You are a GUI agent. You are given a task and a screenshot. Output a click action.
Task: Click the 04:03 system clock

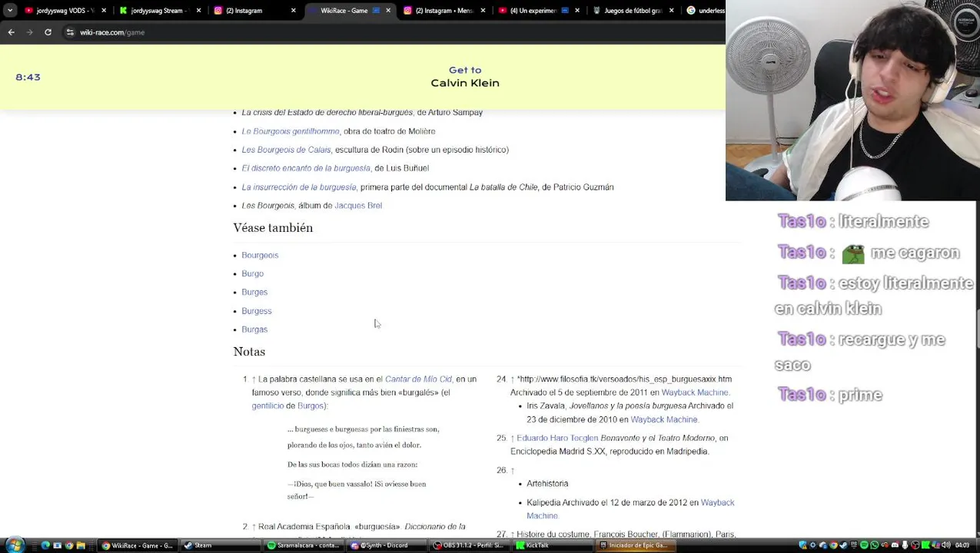(964, 545)
